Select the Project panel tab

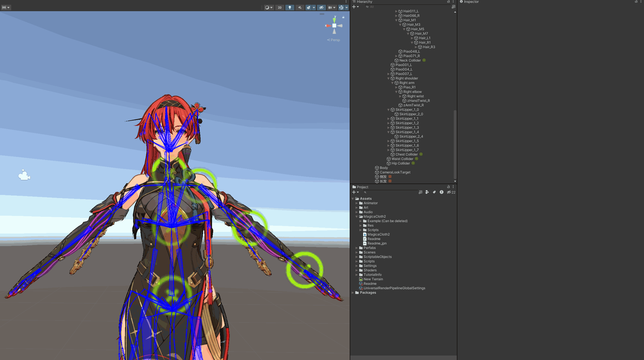[x=360, y=187]
